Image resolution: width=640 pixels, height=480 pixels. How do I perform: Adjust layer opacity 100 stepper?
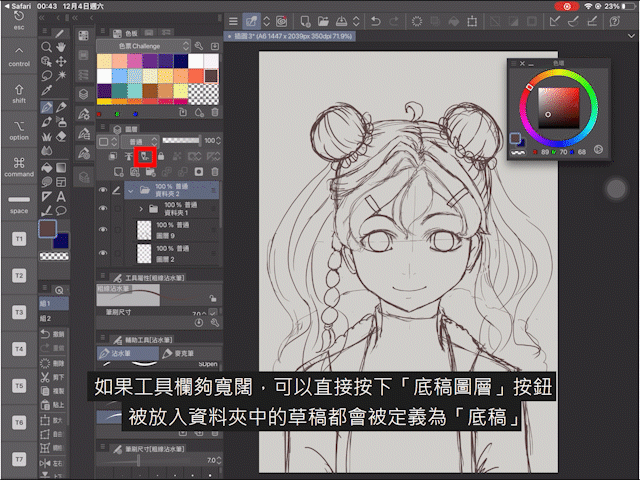click(x=218, y=141)
